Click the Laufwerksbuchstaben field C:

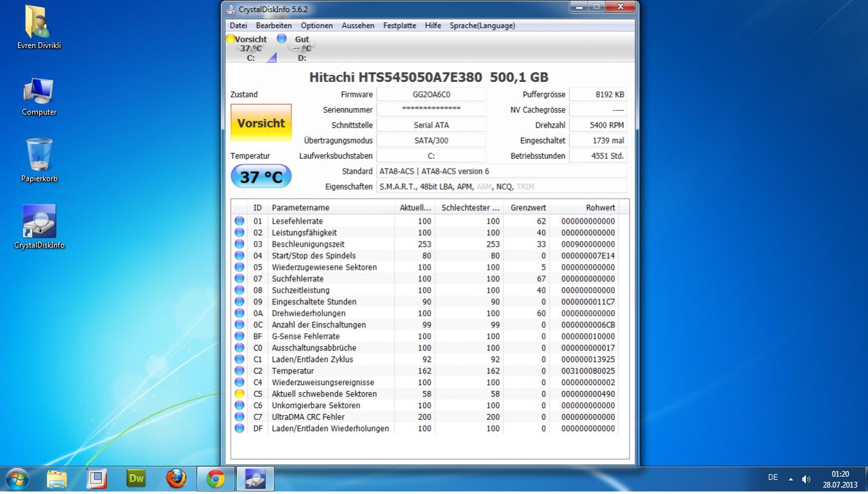(431, 156)
